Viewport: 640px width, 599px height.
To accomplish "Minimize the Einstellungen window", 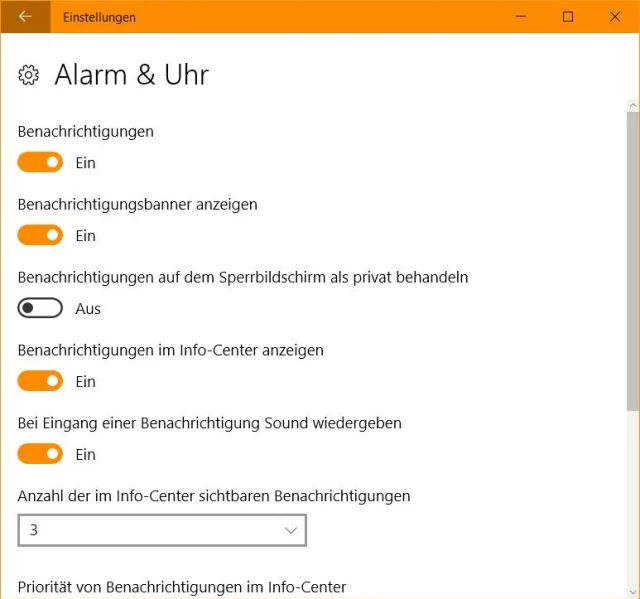I will (521, 17).
